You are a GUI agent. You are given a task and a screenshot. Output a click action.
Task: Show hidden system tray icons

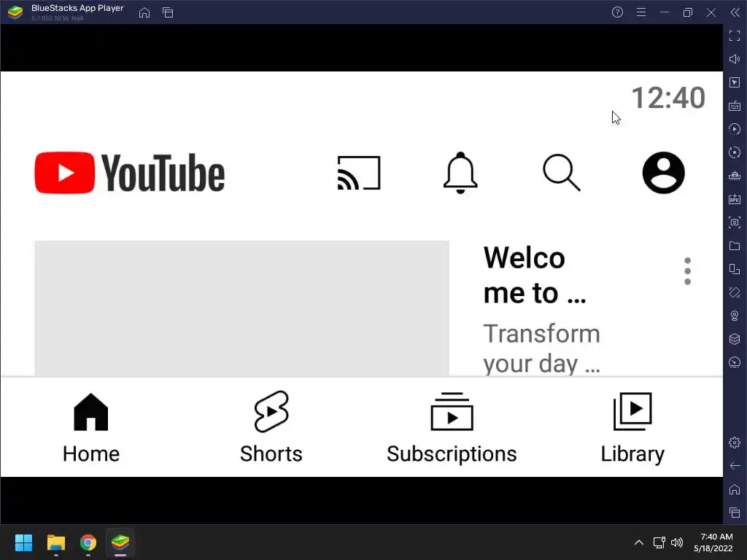639,542
